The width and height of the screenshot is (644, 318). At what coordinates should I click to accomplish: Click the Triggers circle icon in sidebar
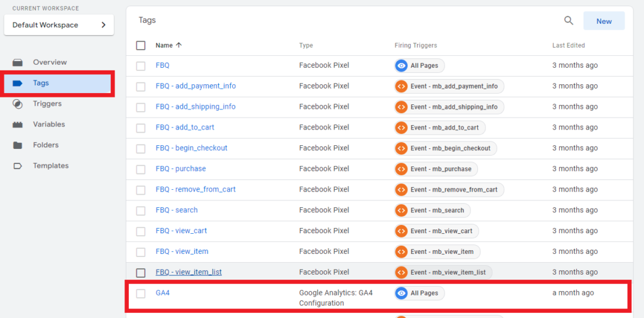click(18, 104)
